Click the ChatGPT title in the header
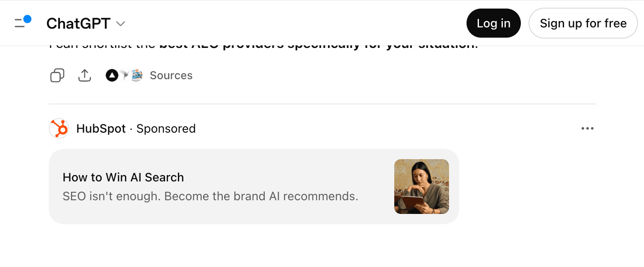The height and width of the screenshot is (267, 644). tap(79, 24)
